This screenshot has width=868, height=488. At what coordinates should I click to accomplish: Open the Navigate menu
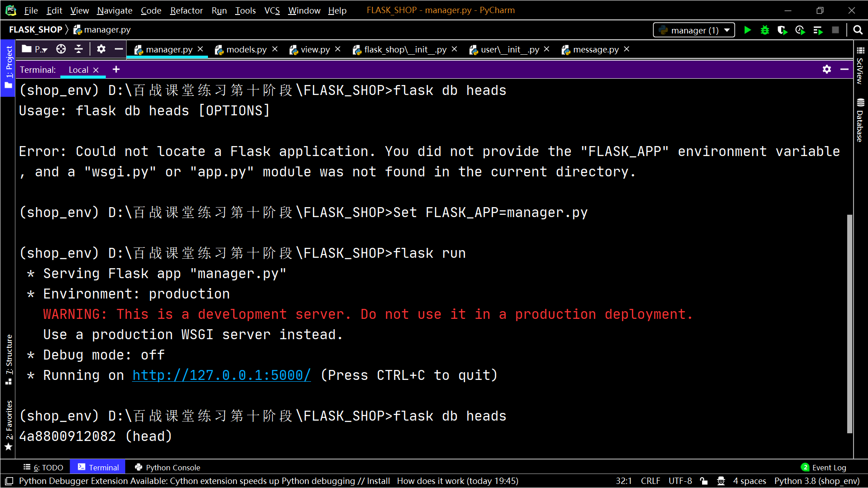coord(115,10)
